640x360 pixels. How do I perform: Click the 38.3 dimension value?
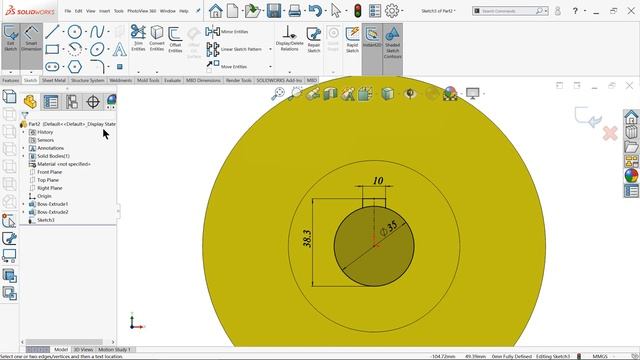tap(307, 239)
